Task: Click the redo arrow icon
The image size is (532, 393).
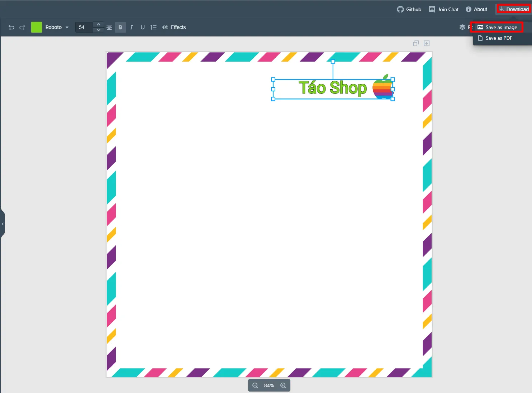Action: [x=22, y=27]
